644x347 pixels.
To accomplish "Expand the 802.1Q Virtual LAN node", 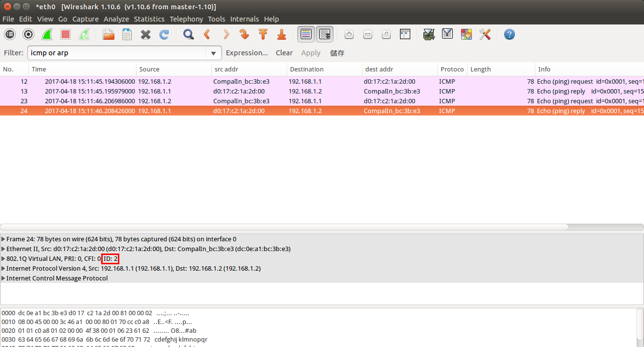I will 4,259.
